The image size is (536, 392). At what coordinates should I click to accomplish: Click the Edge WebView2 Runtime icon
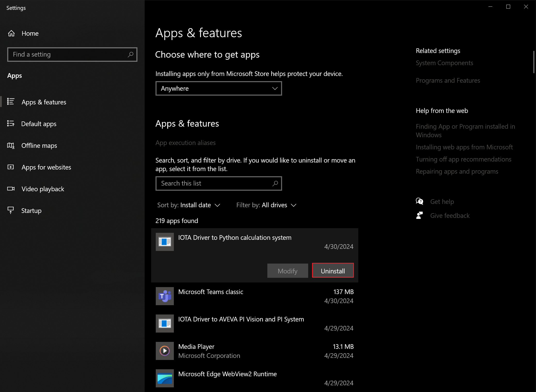165,378
